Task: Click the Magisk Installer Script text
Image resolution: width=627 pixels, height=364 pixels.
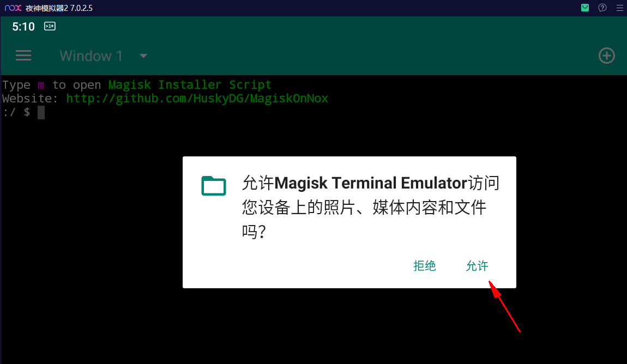Action: click(x=190, y=84)
